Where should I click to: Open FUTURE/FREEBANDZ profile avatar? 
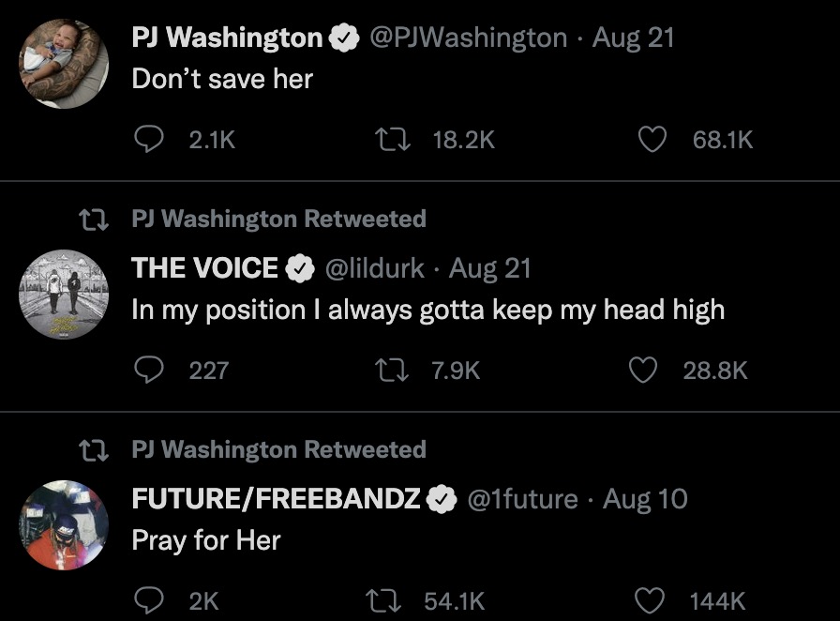pyautogui.click(x=65, y=524)
